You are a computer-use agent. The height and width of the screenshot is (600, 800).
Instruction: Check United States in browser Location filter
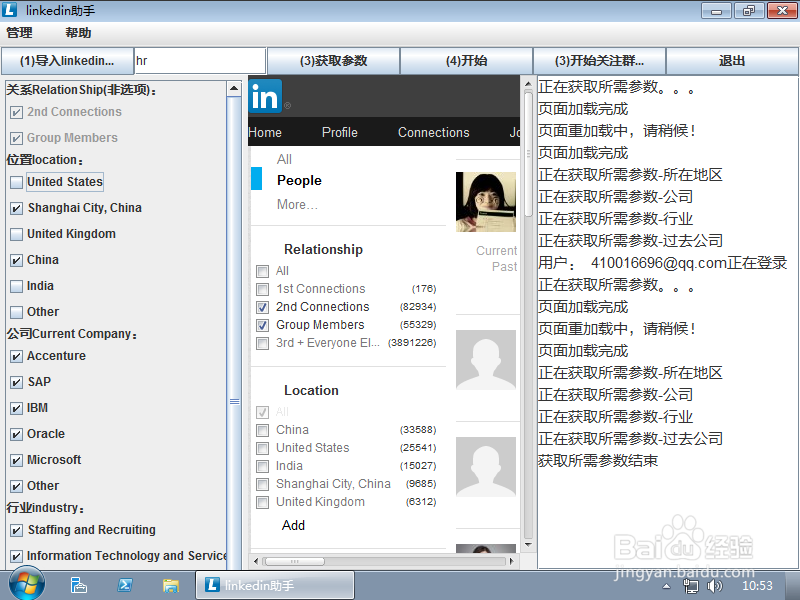[262, 448]
